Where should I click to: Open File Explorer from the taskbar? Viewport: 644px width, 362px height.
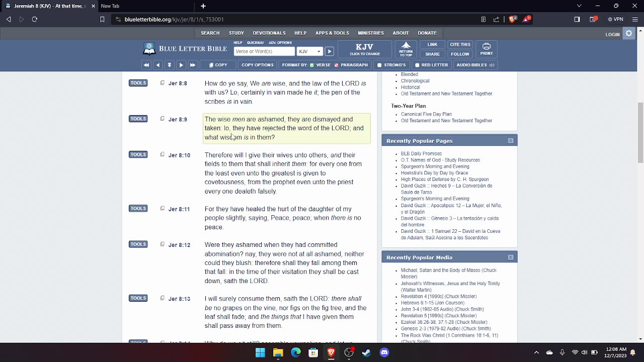pos(278,352)
